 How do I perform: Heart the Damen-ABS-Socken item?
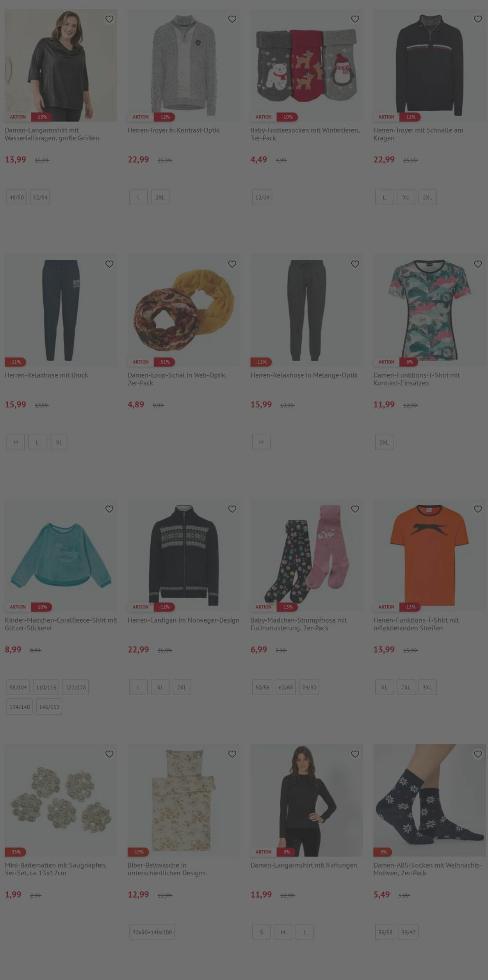pyautogui.click(x=478, y=754)
